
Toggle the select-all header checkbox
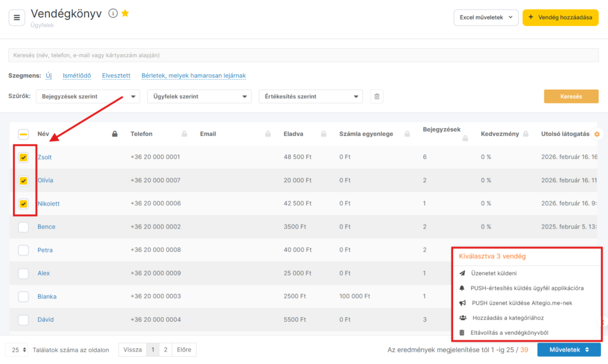[x=23, y=134]
